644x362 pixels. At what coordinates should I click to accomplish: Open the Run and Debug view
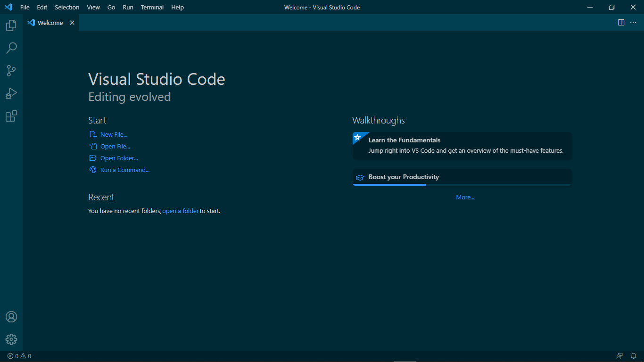[11, 93]
